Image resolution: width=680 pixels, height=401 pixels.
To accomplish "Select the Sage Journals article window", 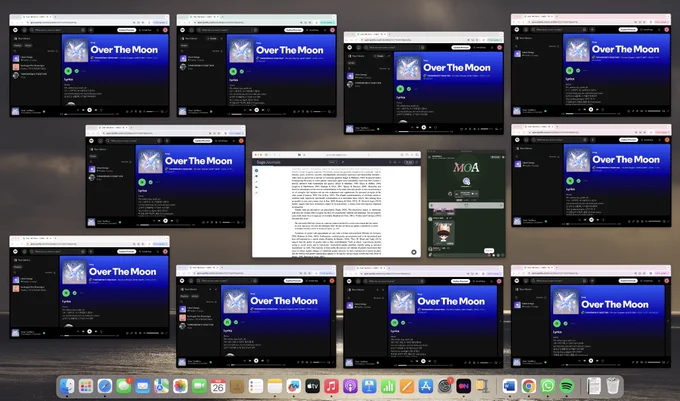I will 336,204.
